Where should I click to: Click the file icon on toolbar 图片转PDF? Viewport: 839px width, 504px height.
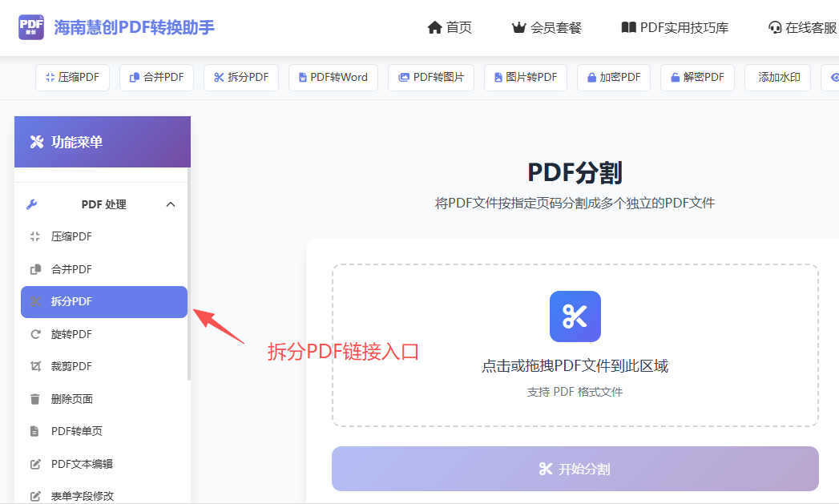coord(498,78)
